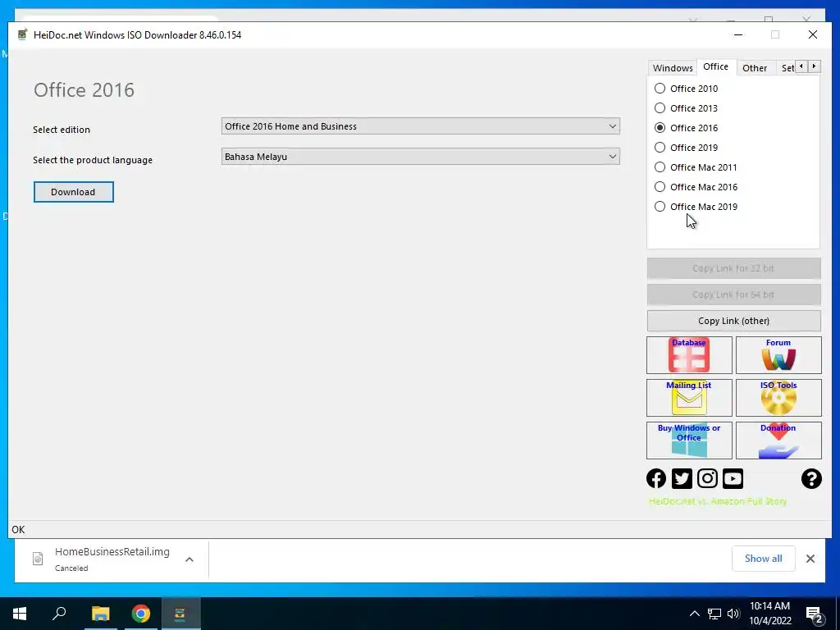The image size is (840, 630).
Task: Click Copy Link (other) button
Action: coord(733,321)
